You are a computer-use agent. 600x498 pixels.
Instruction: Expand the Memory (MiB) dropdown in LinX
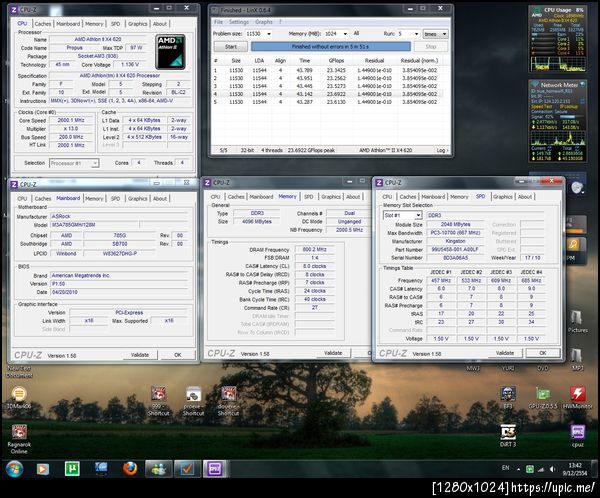(345, 34)
